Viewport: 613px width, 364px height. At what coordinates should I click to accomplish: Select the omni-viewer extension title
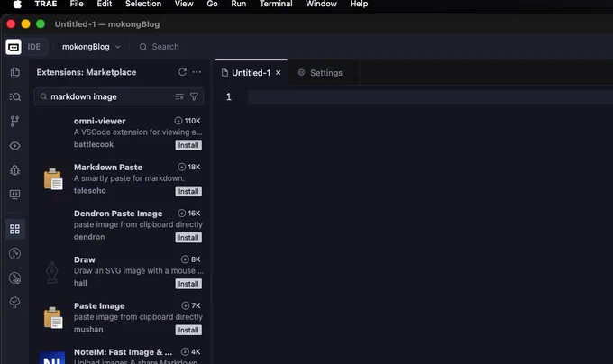pyautogui.click(x=100, y=121)
